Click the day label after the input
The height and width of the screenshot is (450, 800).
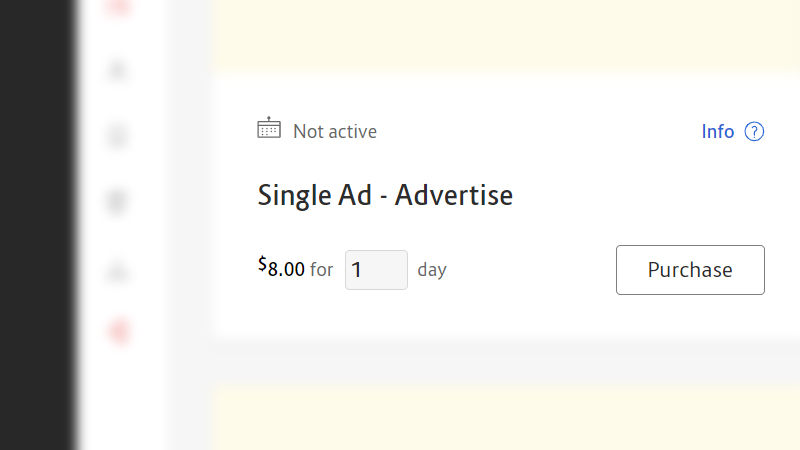click(x=432, y=270)
